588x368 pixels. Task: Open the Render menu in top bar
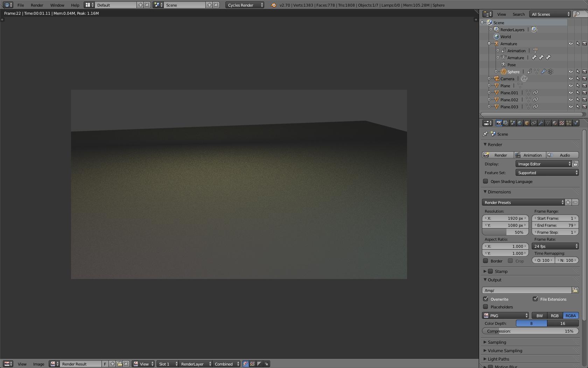coord(37,5)
